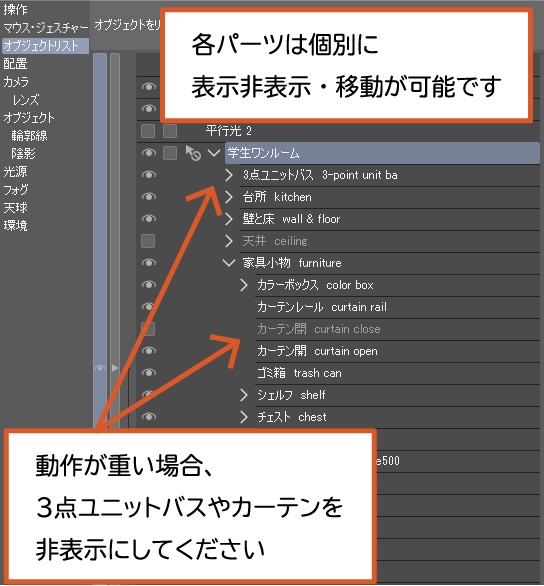Image resolution: width=544 pixels, height=586 pixels.
Task: Select the チェスト chest row
Action: coord(397,417)
